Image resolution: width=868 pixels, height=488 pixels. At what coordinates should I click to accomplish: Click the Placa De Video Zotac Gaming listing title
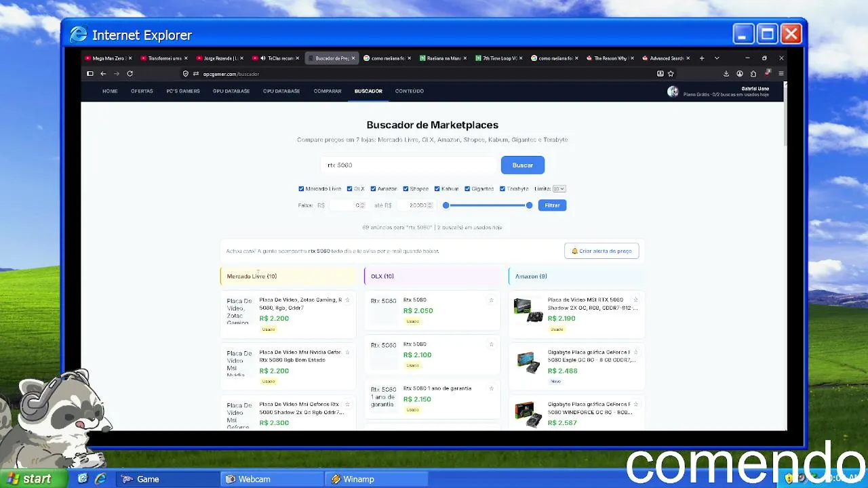(300, 304)
